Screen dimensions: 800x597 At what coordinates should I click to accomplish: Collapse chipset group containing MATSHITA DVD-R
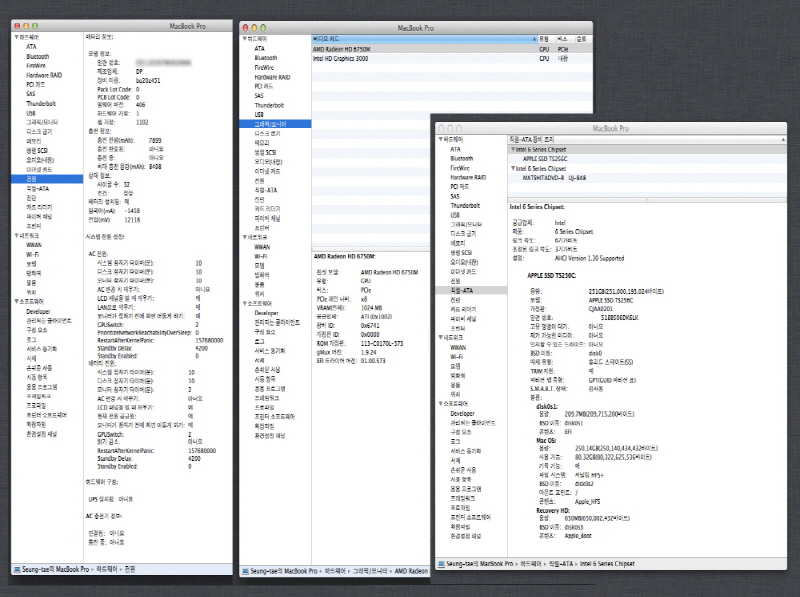[x=514, y=167]
